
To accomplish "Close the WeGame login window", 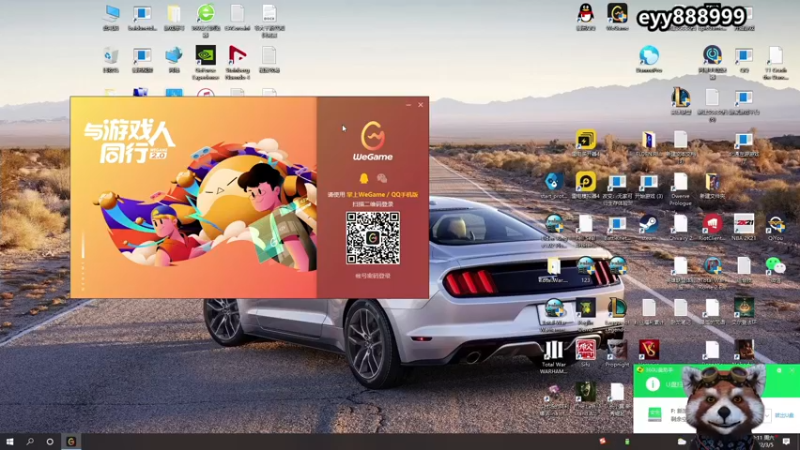I will [x=420, y=105].
